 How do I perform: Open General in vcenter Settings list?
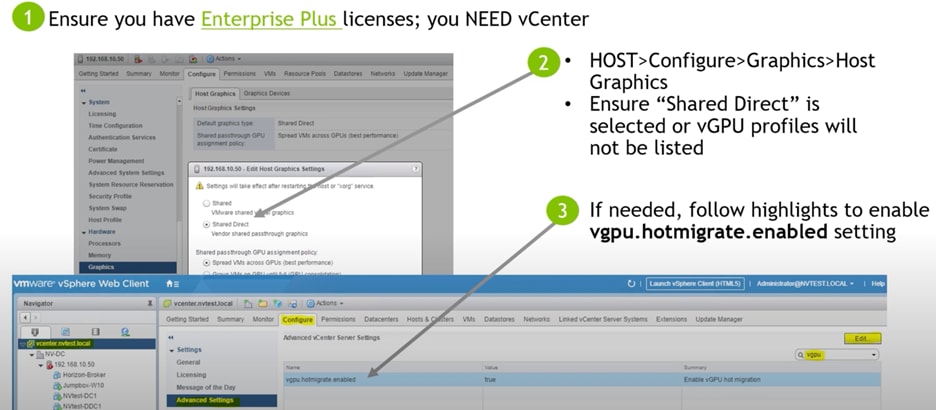point(187,362)
